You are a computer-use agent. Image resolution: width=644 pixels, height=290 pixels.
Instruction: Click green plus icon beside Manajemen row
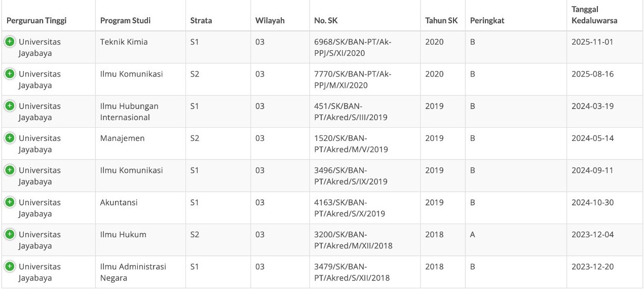click(10, 138)
